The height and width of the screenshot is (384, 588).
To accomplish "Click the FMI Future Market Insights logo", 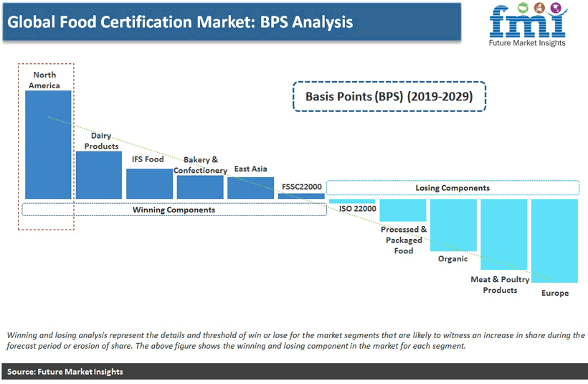I will (x=528, y=25).
